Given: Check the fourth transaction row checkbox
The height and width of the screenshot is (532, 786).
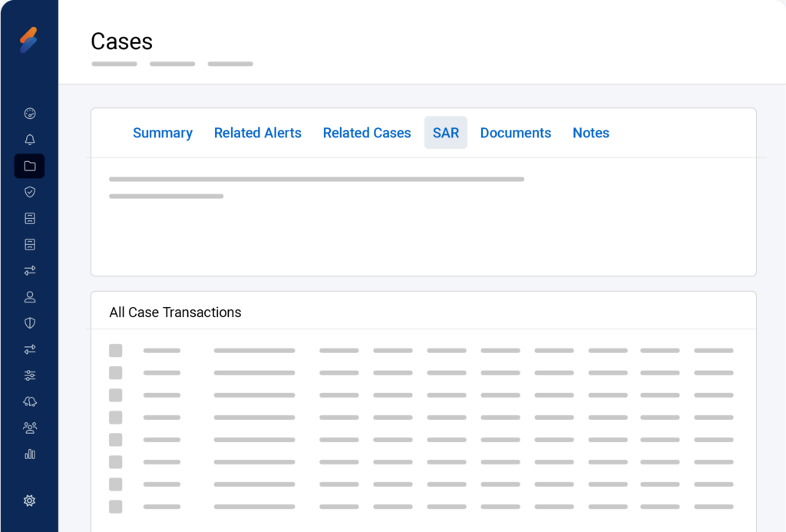Looking at the screenshot, I should [x=116, y=418].
